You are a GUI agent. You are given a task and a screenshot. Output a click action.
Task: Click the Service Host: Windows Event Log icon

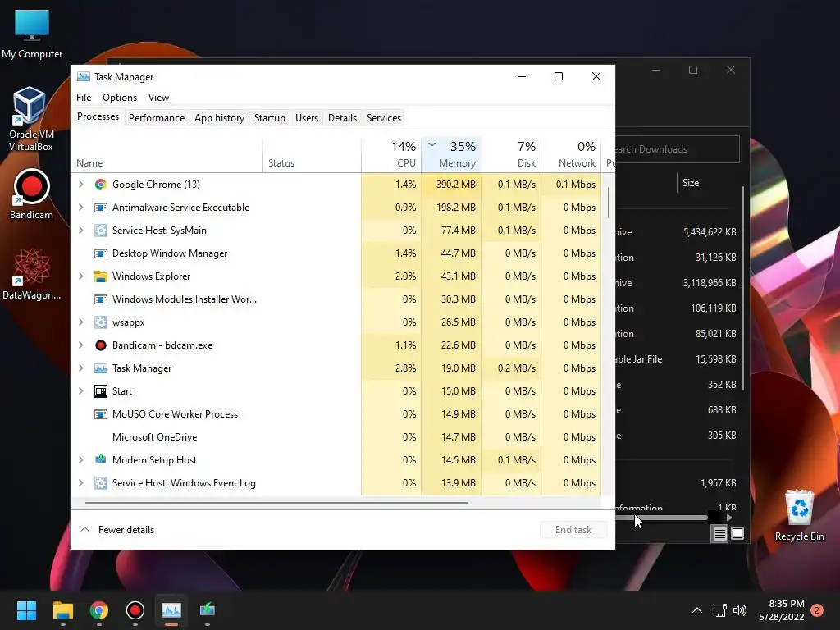101,483
